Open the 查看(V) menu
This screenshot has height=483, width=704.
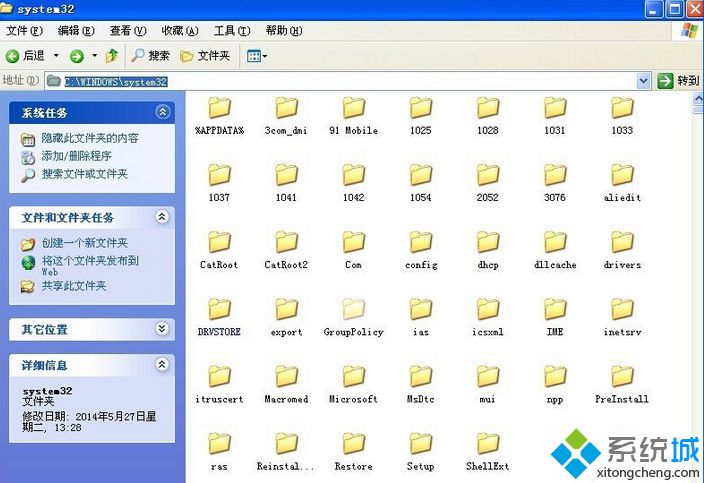tap(128, 31)
